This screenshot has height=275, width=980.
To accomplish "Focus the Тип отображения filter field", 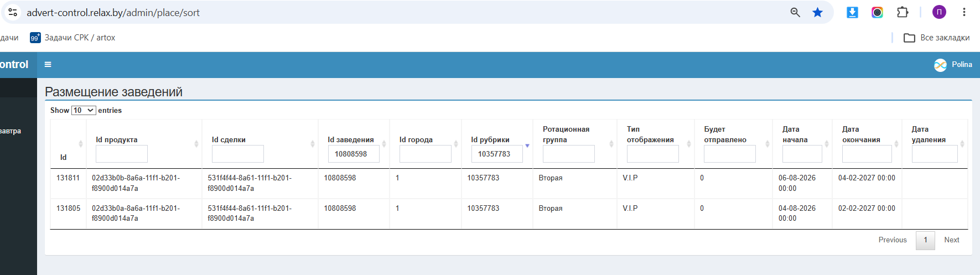I will point(653,154).
